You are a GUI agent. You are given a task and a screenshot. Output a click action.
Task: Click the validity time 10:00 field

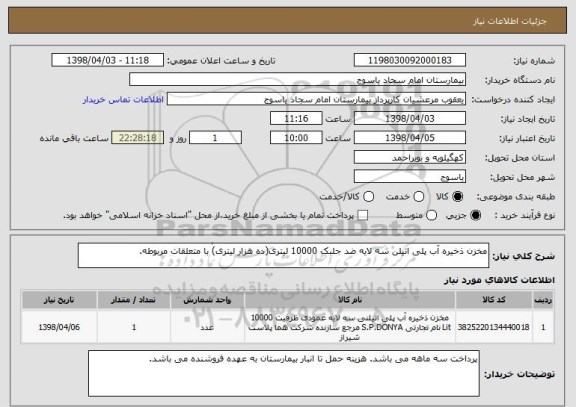tap(296, 138)
